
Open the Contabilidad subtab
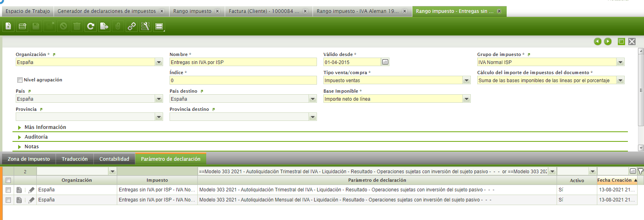(x=114, y=159)
